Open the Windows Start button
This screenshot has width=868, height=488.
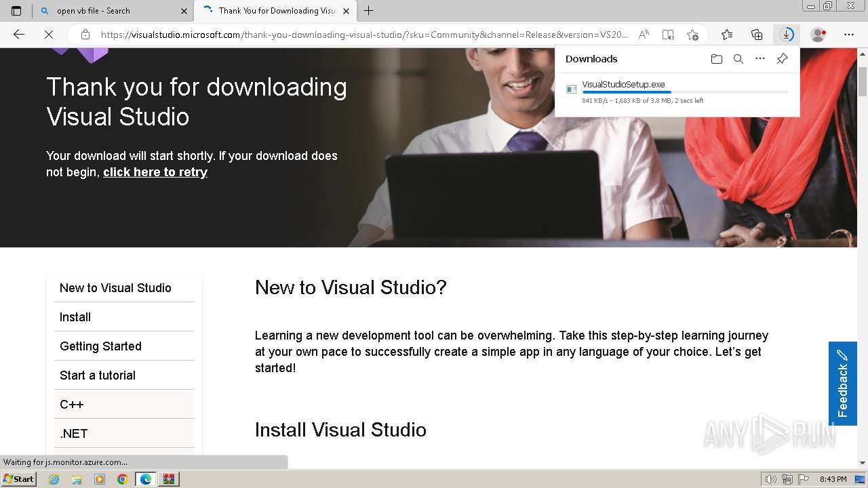coord(18,479)
